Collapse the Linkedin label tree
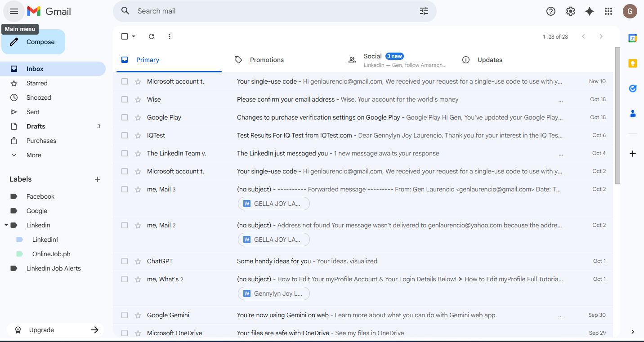The image size is (644, 342). coord(6,225)
